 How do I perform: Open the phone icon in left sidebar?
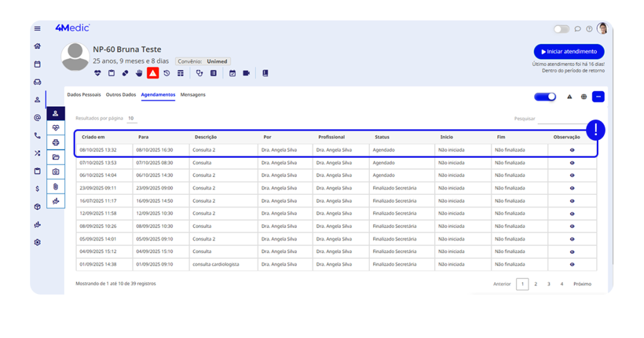[x=37, y=135]
